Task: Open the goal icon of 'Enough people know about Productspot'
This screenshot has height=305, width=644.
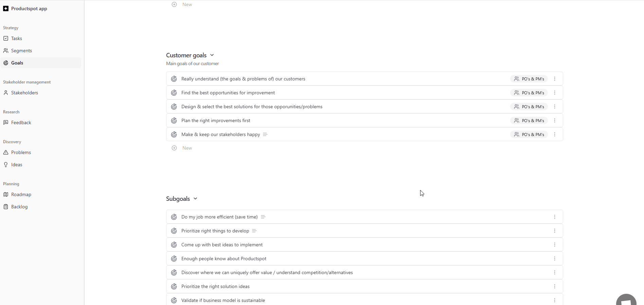Action: point(174,259)
